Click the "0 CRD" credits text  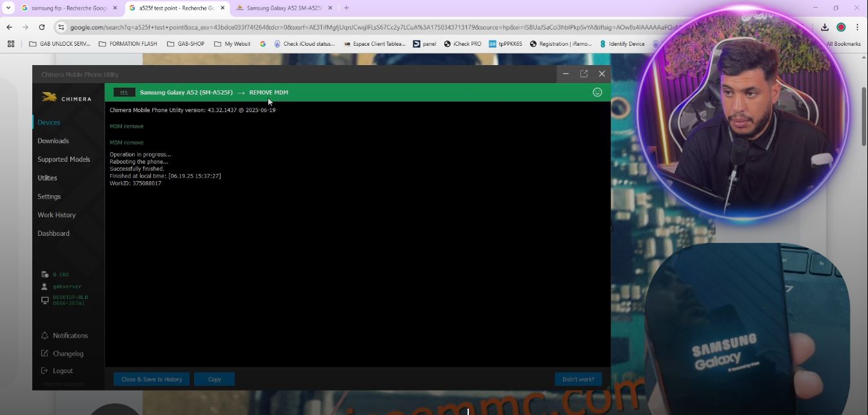tap(61, 275)
